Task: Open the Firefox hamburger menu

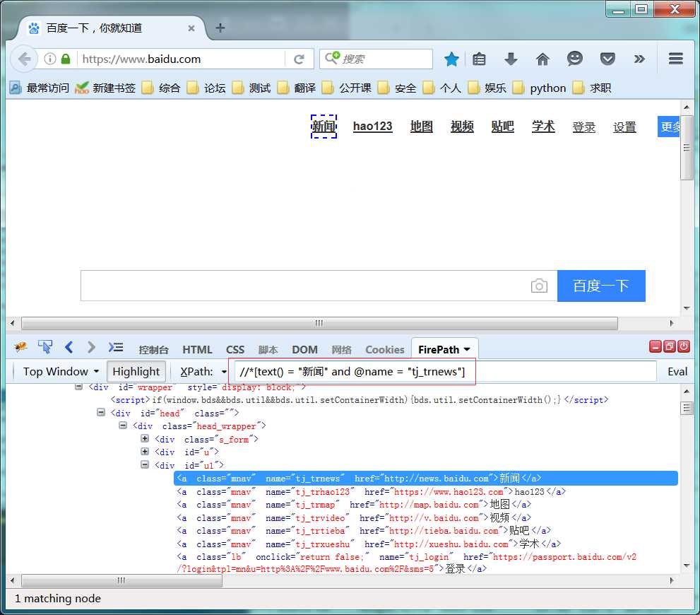Action: tap(675, 59)
